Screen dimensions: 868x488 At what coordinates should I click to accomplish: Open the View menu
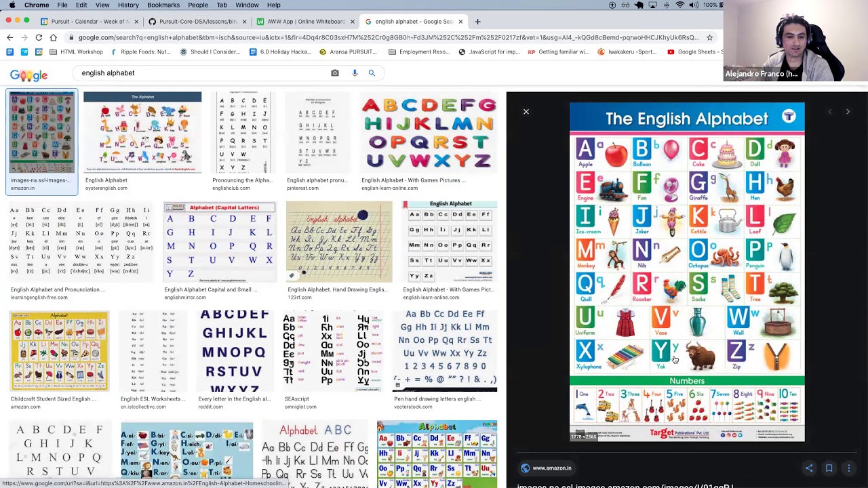102,5
